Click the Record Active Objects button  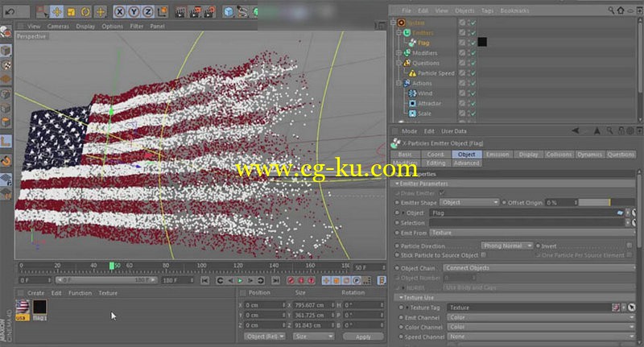[291, 280]
